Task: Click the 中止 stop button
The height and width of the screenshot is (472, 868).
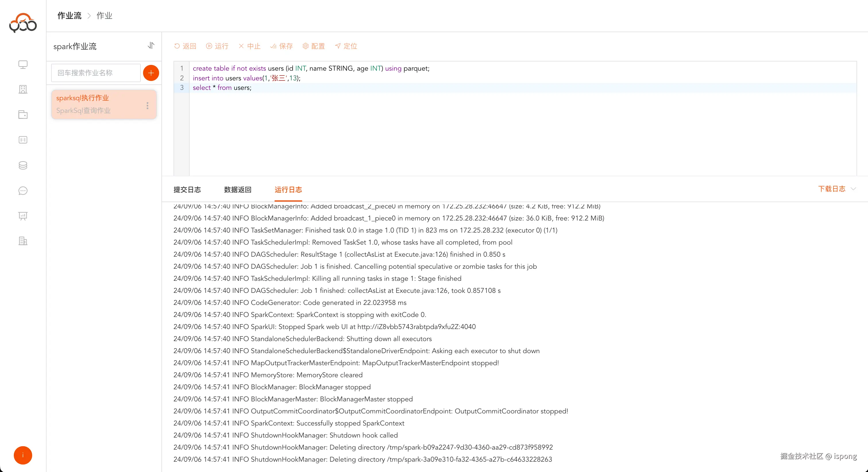Action: (250, 46)
